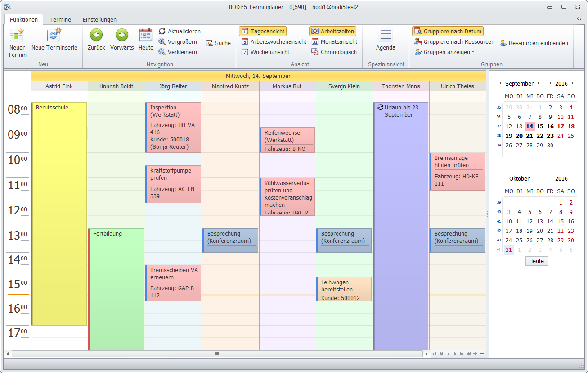
Task: Go back with the Zurück arrow
Action: (x=96, y=35)
